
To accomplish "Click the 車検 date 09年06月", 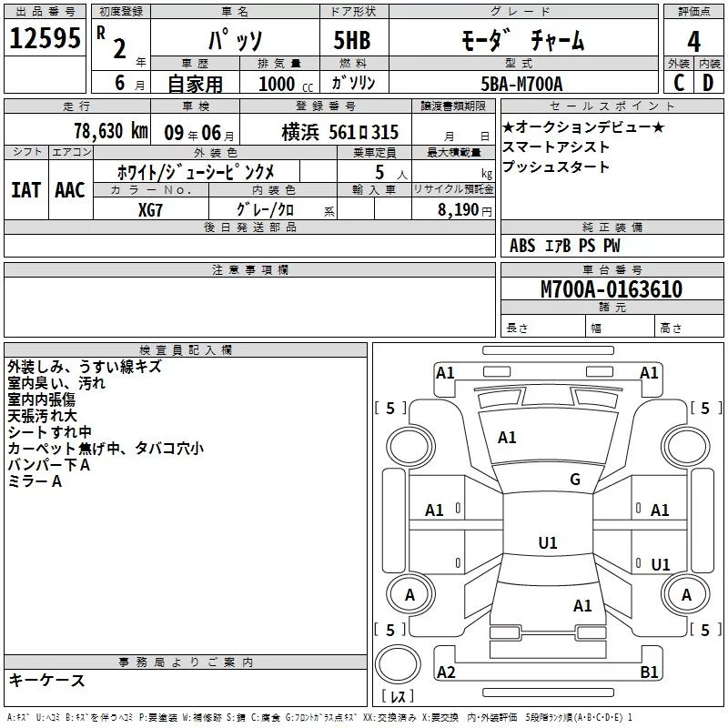I will [199, 133].
